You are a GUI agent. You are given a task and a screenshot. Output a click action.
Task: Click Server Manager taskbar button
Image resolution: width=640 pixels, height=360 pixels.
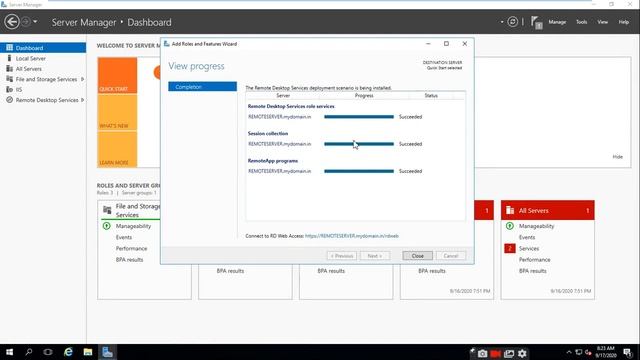pyautogui.click(x=107, y=352)
